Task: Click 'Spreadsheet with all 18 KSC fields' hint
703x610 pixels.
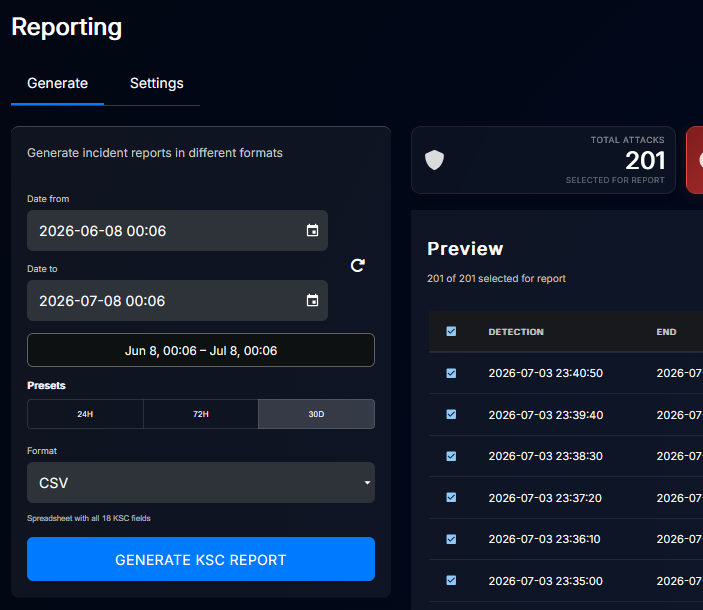Action: (x=89, y=518)
